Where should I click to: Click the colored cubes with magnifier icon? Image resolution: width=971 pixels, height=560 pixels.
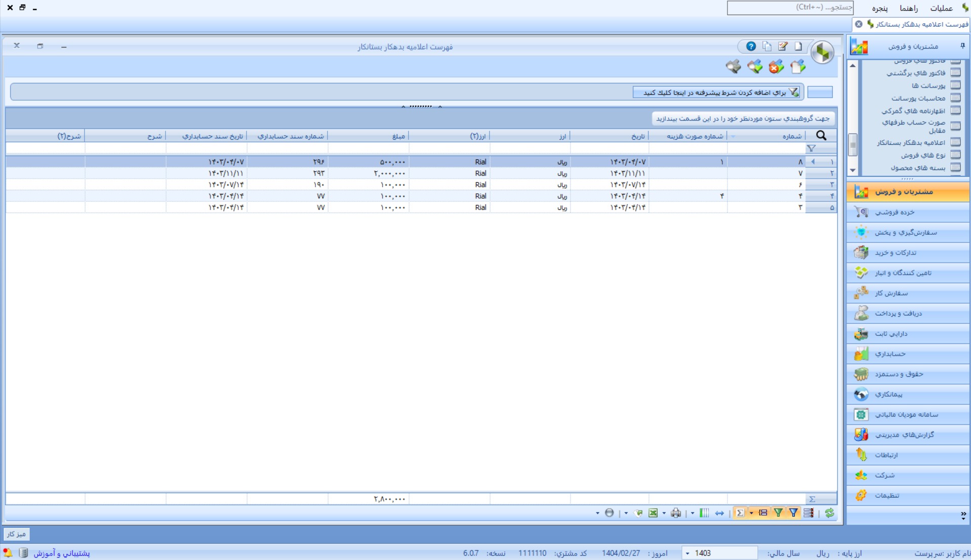[755, 66]
